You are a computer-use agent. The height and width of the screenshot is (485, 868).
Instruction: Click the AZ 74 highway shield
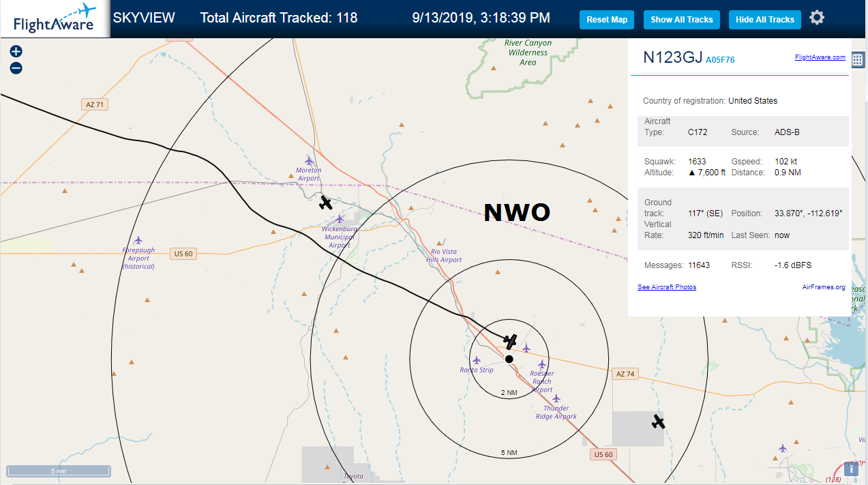(625, 374)
